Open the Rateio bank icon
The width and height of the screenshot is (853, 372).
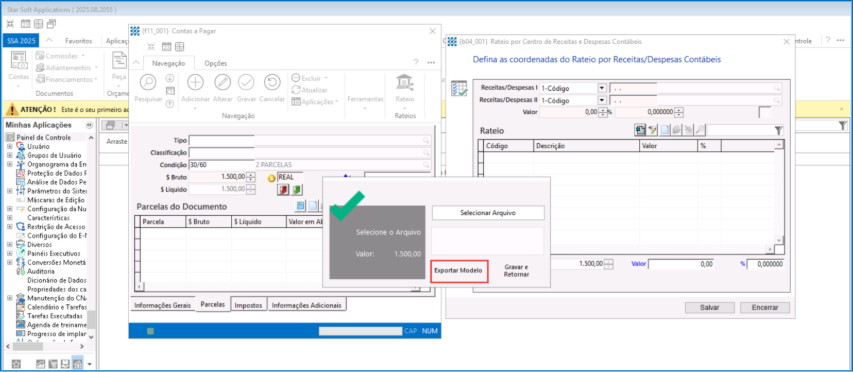pyautogui.click(x=404, y=83)
